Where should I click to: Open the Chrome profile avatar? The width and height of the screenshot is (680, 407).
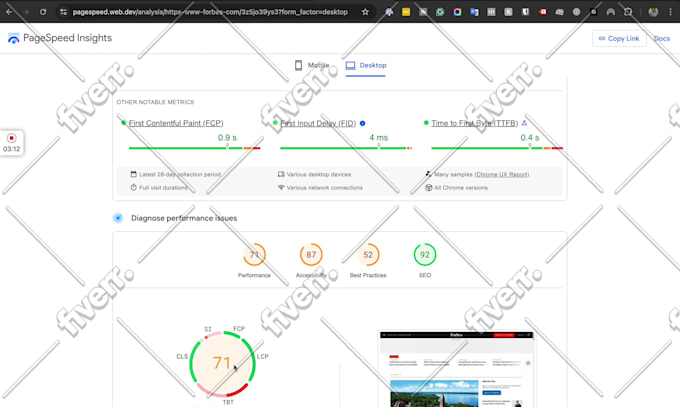coord(653,12)
